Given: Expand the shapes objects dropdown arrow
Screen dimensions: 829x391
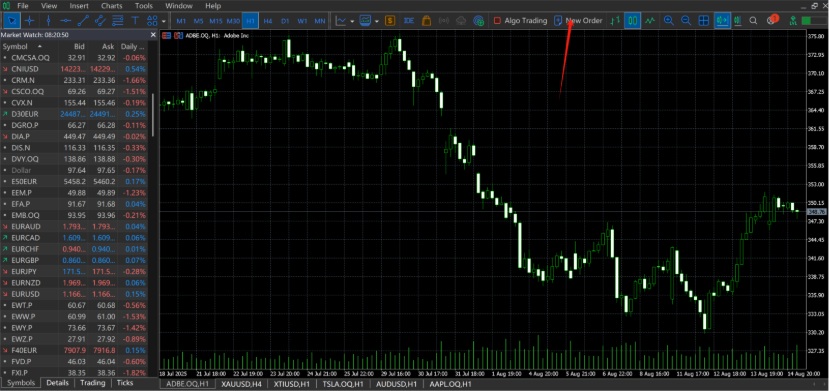Looking at the screenshot, I should point(164,21).
